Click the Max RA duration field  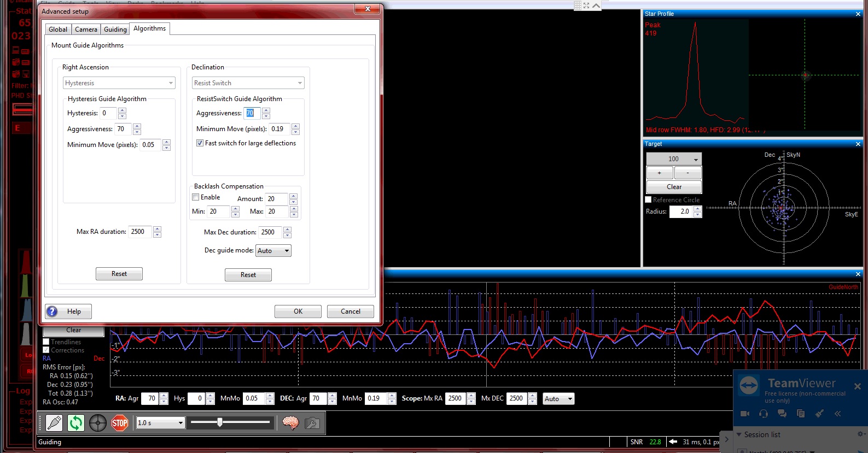(x=141, y=232)
